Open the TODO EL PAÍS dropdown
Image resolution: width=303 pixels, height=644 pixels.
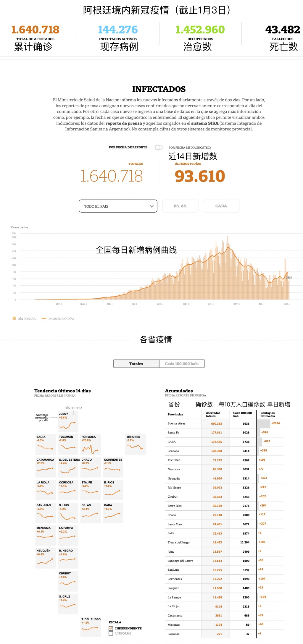coord(118,206)
